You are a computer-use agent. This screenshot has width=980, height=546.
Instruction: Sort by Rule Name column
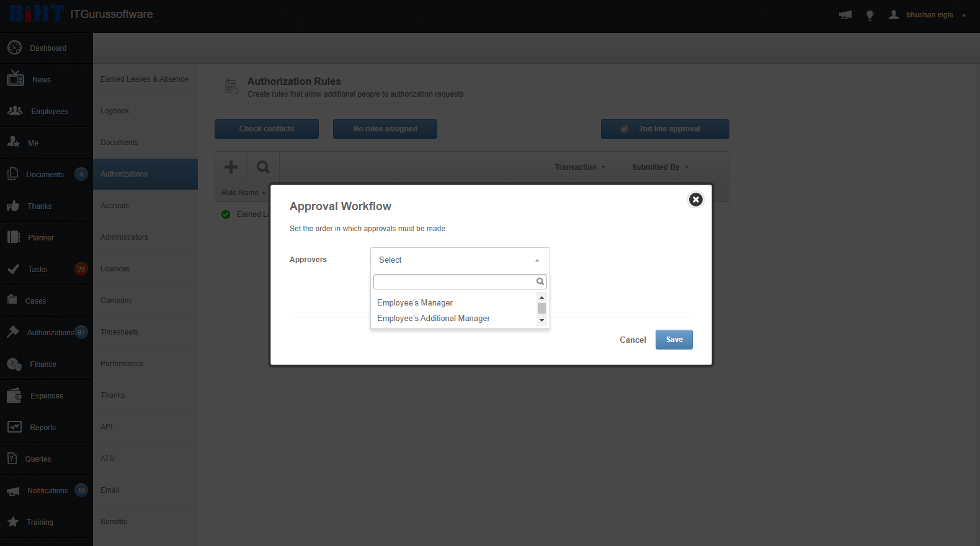tap(243, 193)
